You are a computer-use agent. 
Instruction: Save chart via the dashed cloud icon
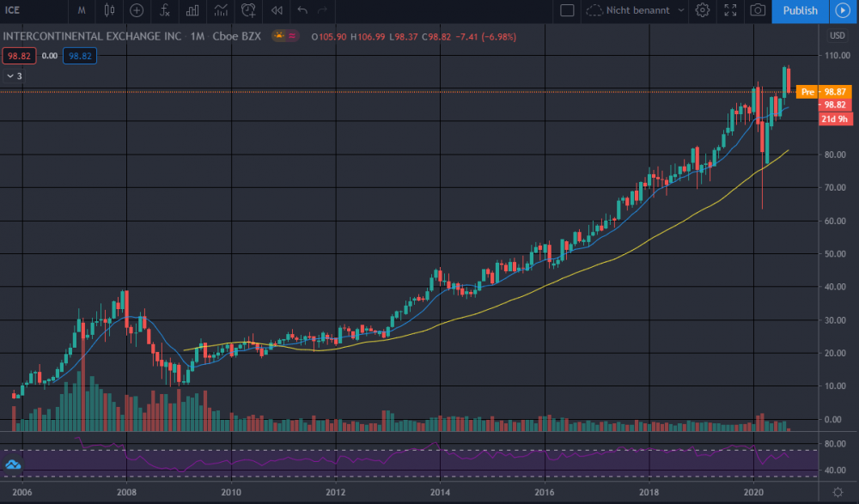594,10
